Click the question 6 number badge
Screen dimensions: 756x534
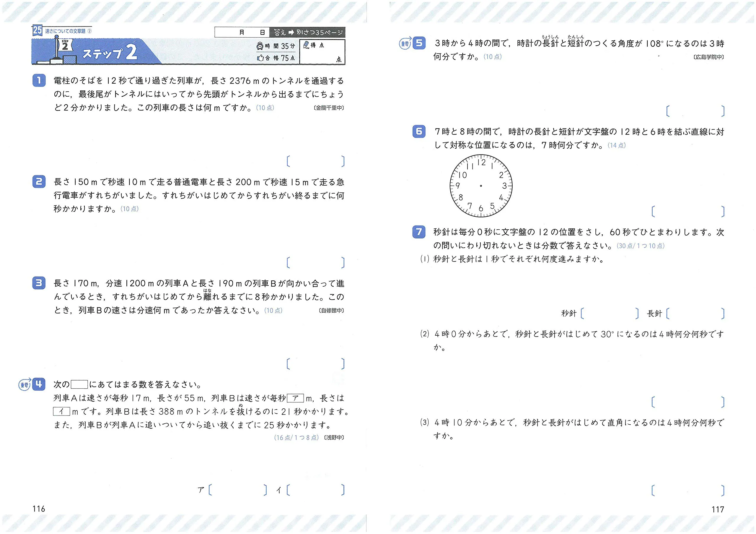[x=419, y=132]
